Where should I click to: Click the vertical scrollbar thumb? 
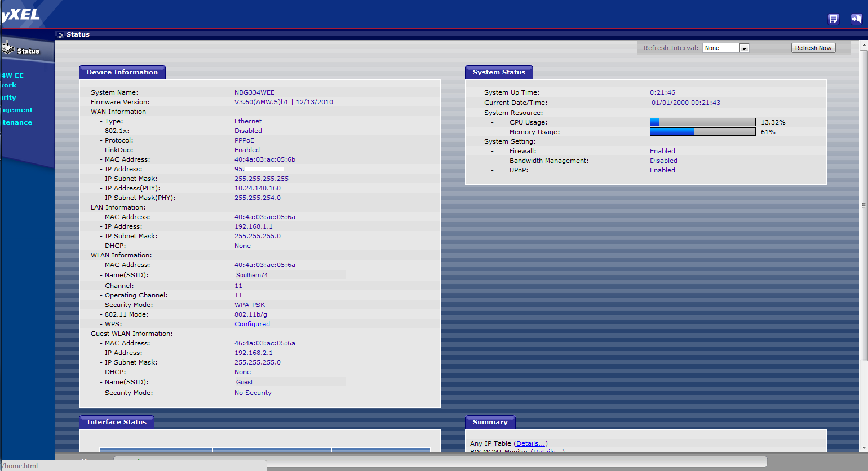coord(863,206)
